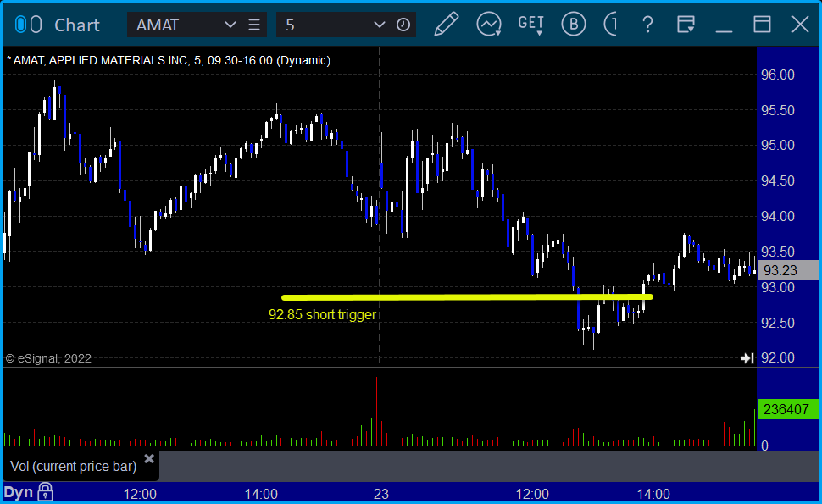Click the partially hidden circled T icon
Image resolution: width=822 pixels, height=504 pixels.
coord(610,24)
